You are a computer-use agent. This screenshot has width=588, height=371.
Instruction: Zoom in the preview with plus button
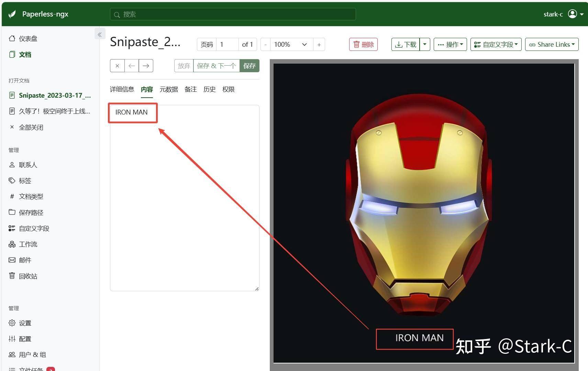[x=319, y=44]
